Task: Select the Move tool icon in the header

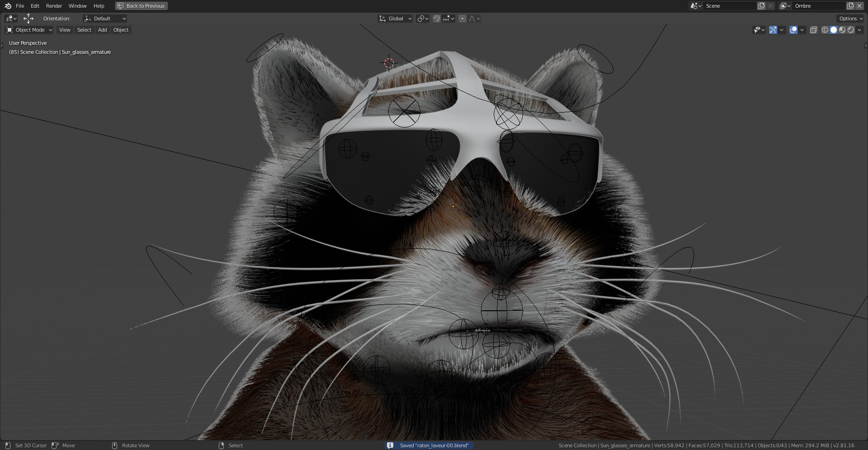Action: (28, 19)
